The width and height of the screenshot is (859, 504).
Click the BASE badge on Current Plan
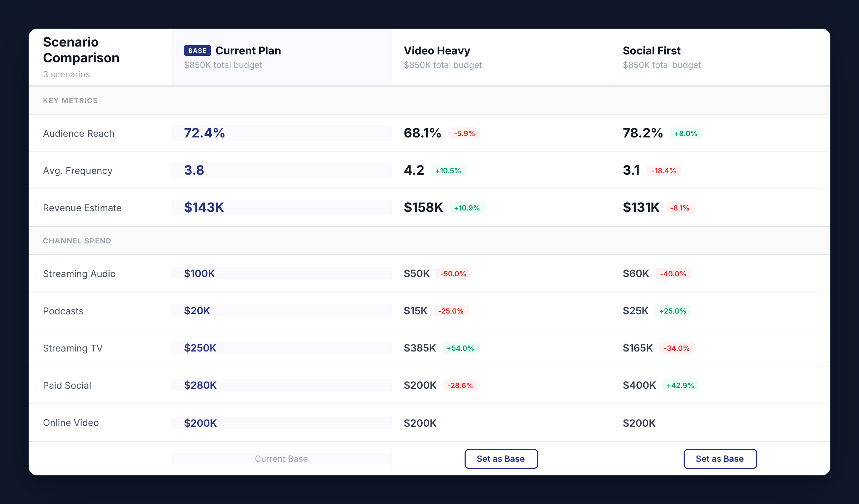(197, 50)
